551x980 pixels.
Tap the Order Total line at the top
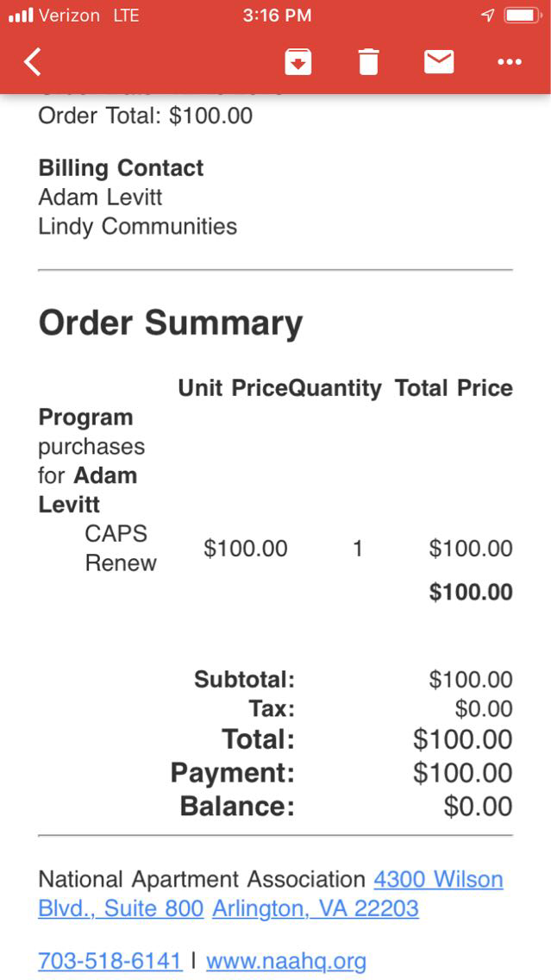click(146, 116)
